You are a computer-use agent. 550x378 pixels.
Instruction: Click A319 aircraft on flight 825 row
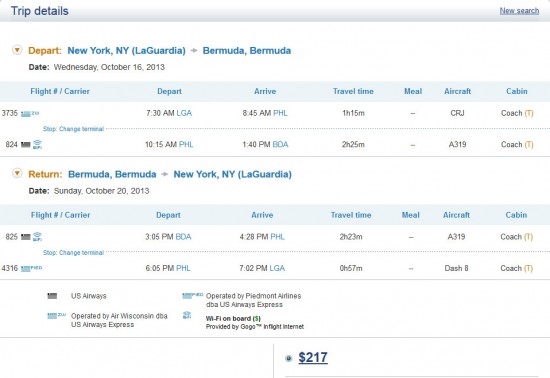point(456,237)
